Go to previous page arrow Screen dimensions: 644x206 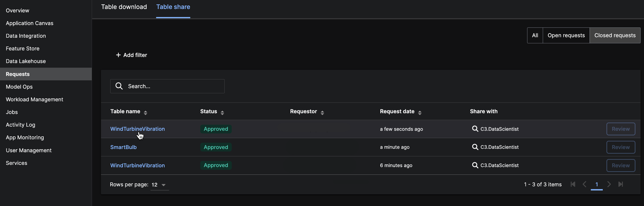coord(584,184)
